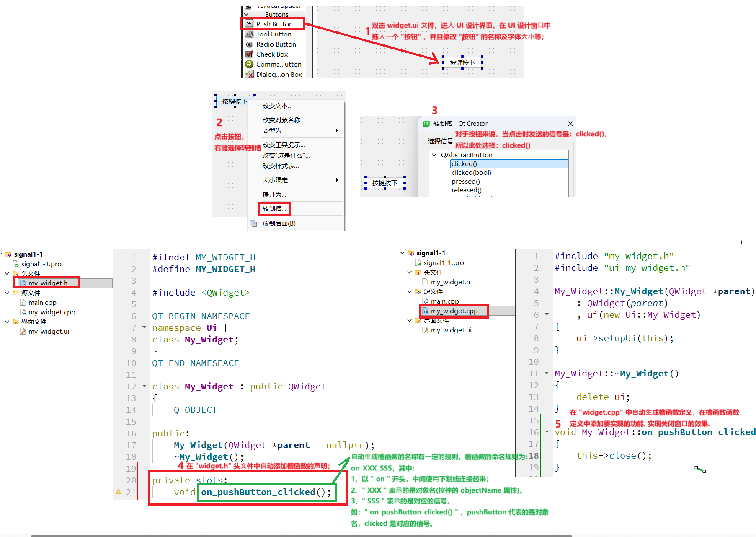756x537 pixels.
Task: Click the 按键按下 button beside the 转到槽 dialog
Action: 385,183
